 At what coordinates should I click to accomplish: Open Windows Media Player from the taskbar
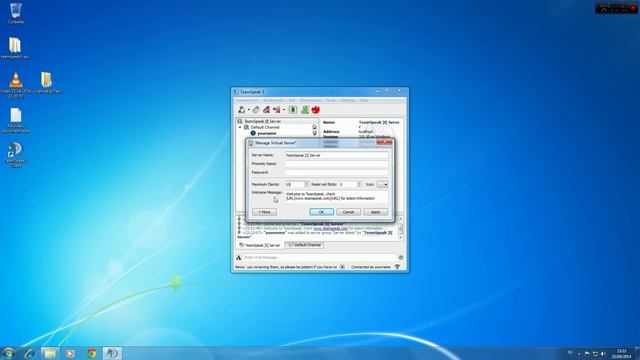70,353
